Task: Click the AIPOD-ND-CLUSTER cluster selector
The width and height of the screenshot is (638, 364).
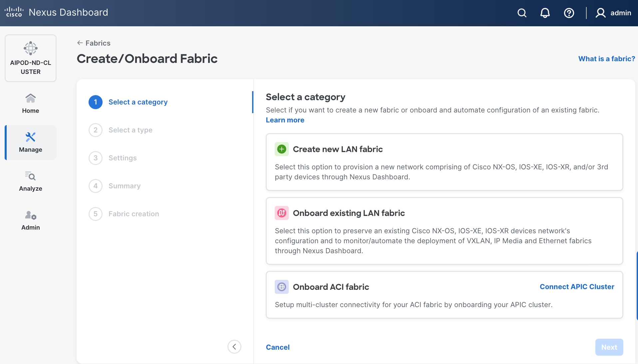Action: pos(31,58)
